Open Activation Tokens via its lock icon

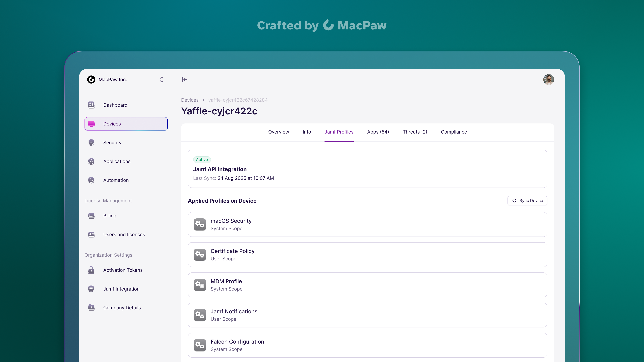pos(91,270)
